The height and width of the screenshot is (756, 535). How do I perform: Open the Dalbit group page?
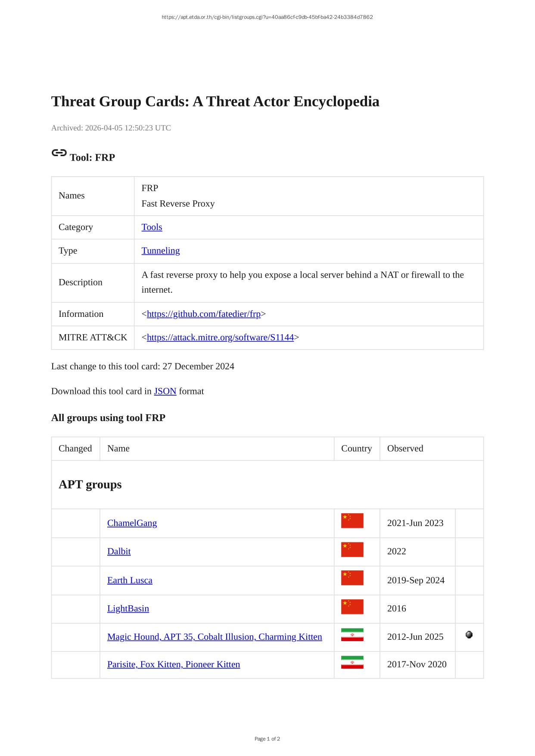(119, 552)
